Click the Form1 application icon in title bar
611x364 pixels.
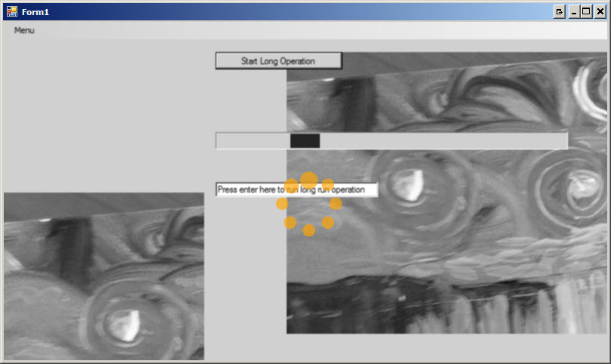point(12,11)
